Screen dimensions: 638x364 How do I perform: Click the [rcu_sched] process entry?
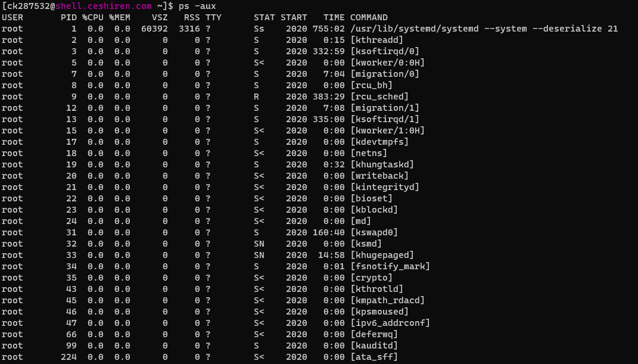[379, 97]
